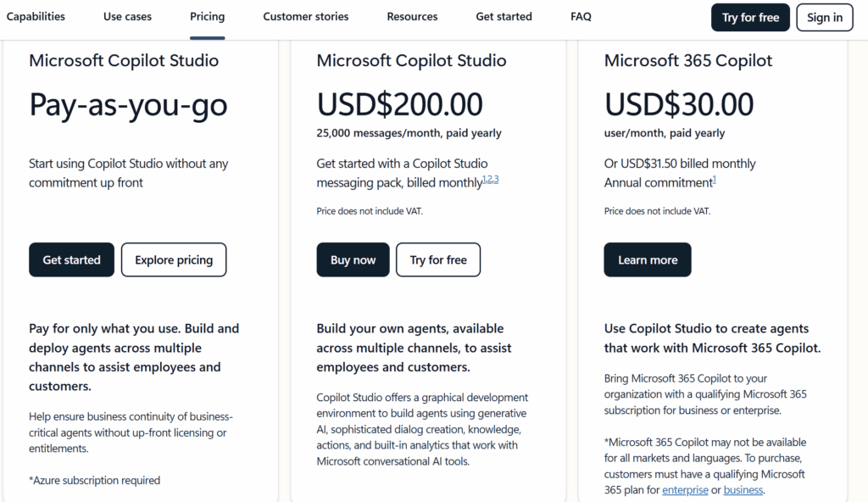Click Explore pricing for Pay-as-you-go
868x502 pixels.
(x=173, y=259)
